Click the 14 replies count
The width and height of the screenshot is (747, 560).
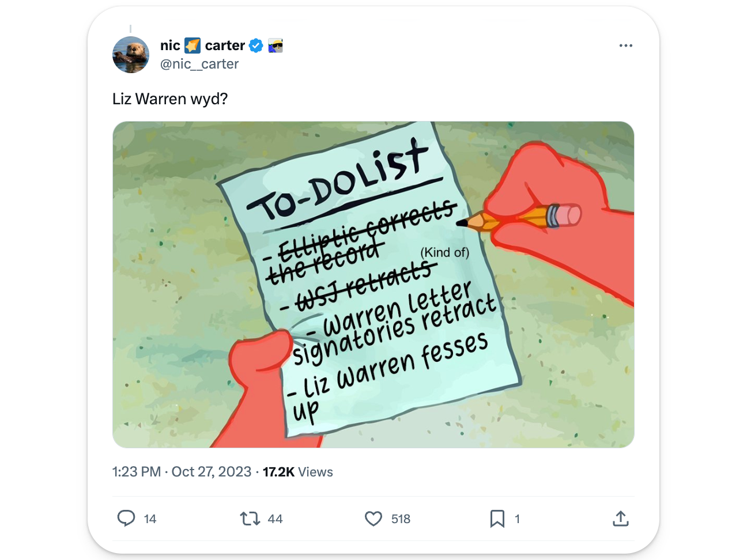click(x=150, y=519)
